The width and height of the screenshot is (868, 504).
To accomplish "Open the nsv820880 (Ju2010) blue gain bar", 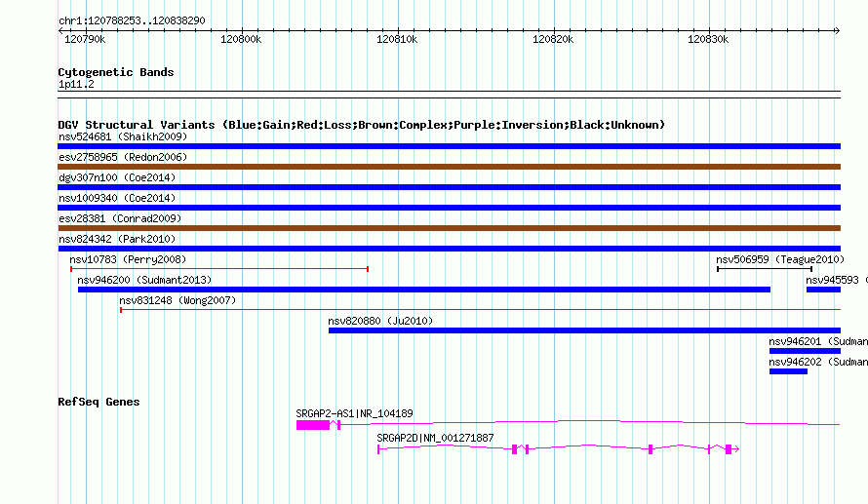I will (584, 330).
